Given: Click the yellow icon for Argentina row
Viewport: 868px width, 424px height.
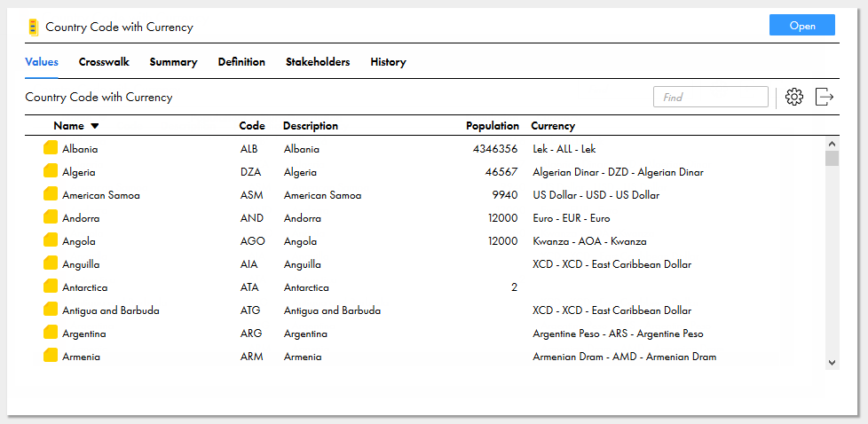Looking at the screenshot, I should pos(51,334).
